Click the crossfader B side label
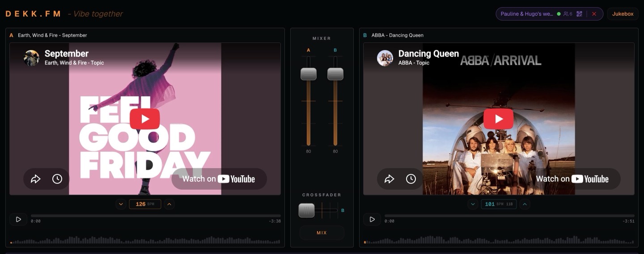This screenshot has height=254, width=644. (343, 210)
